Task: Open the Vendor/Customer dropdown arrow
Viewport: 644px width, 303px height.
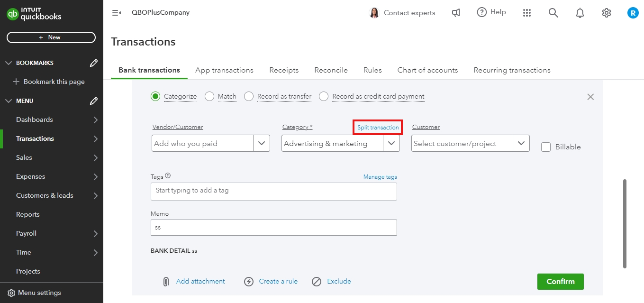Action: 262,144
